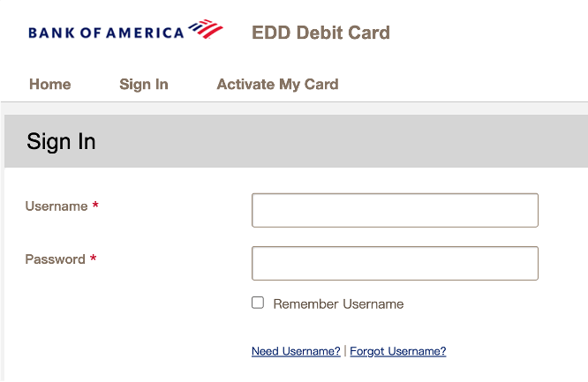Click the red asterisk beside Password
This screenshot has height=382, width=588.
coord(93,259)
